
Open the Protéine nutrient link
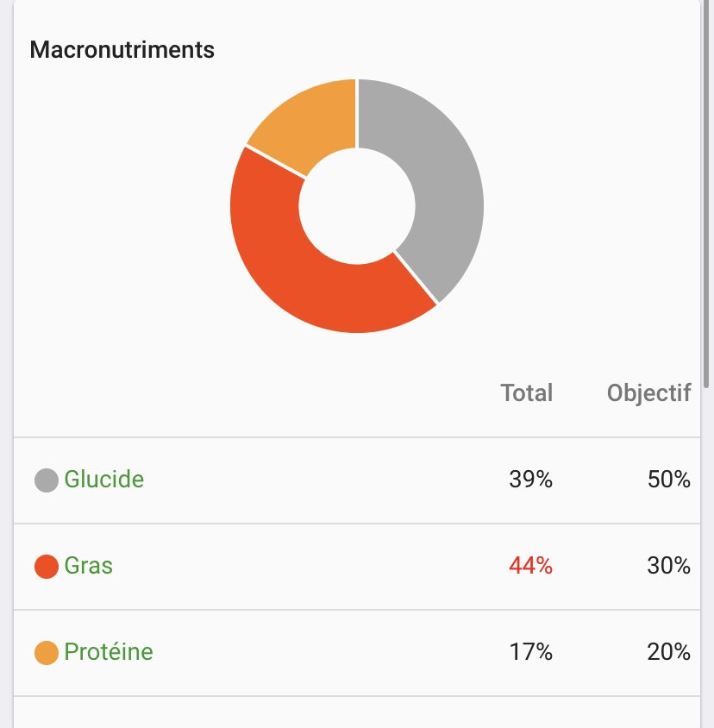tap(108, 652)
